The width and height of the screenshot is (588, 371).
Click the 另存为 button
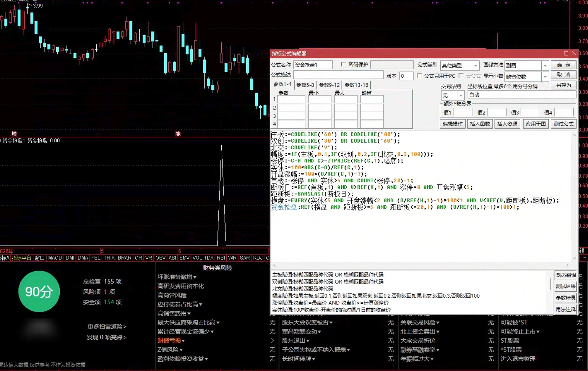point(564,85)
